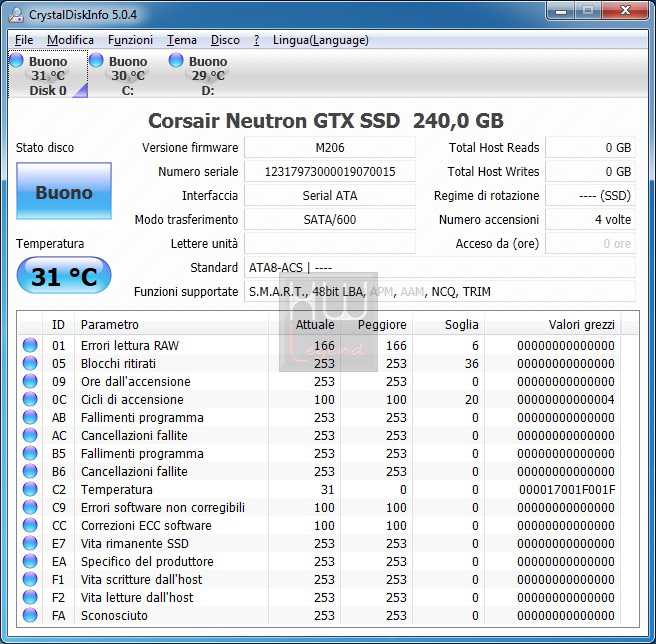656x644 pixels.
Task: Click status orb for Sconosciuto row
Action: (x=30, y=615)
